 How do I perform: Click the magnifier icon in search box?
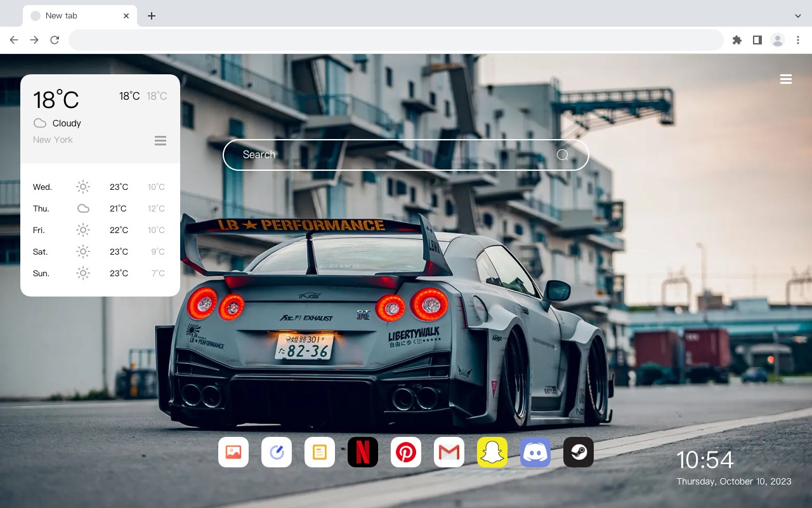point(563,155)
